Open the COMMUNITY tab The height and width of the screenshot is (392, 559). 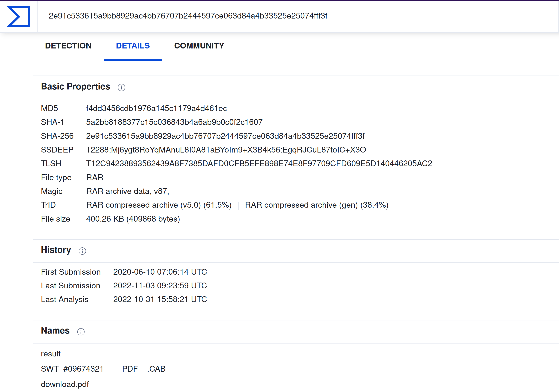point(199,46)
